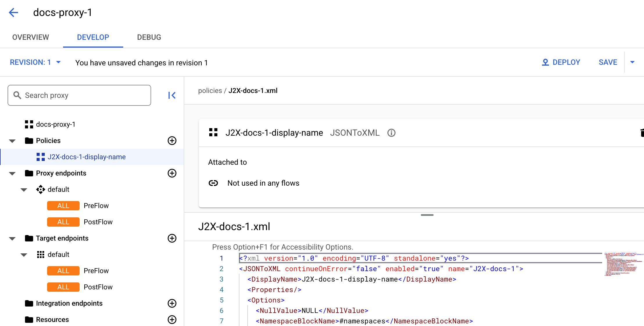The height and width of the screenshot is (326, 644).
Task: Add an Integration endpoint with plus icon
Action: (172, 303)
